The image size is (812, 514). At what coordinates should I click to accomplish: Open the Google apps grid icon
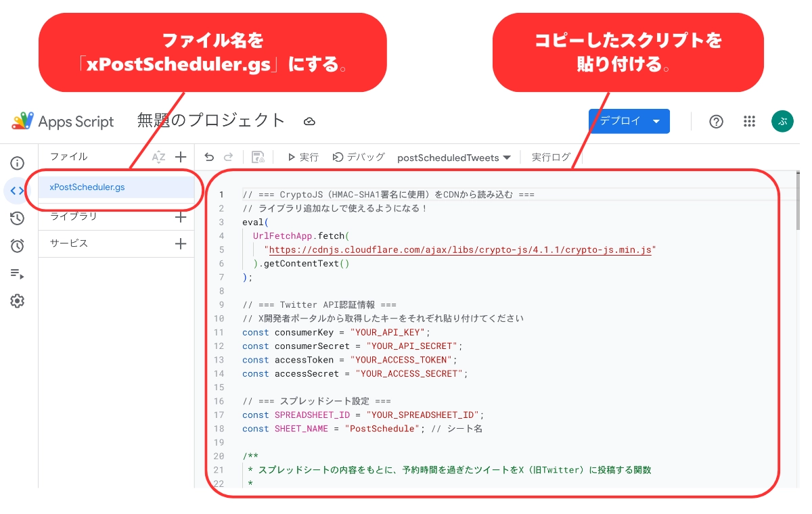pyautogui.click(x=749, y=122)
